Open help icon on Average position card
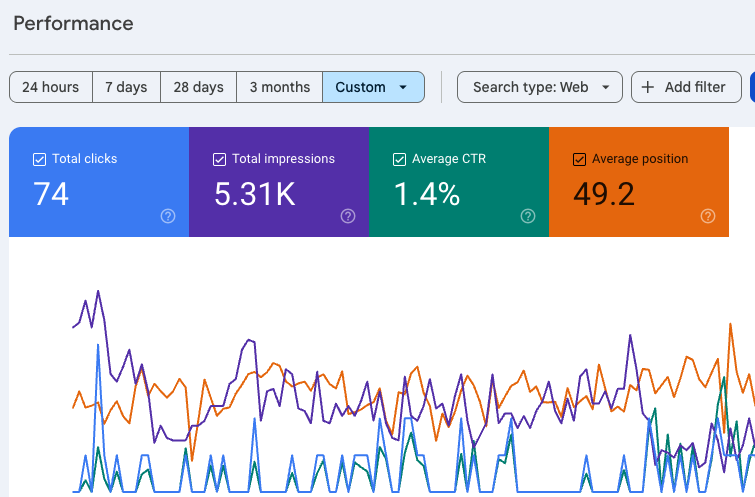 [x=708, y=216]
